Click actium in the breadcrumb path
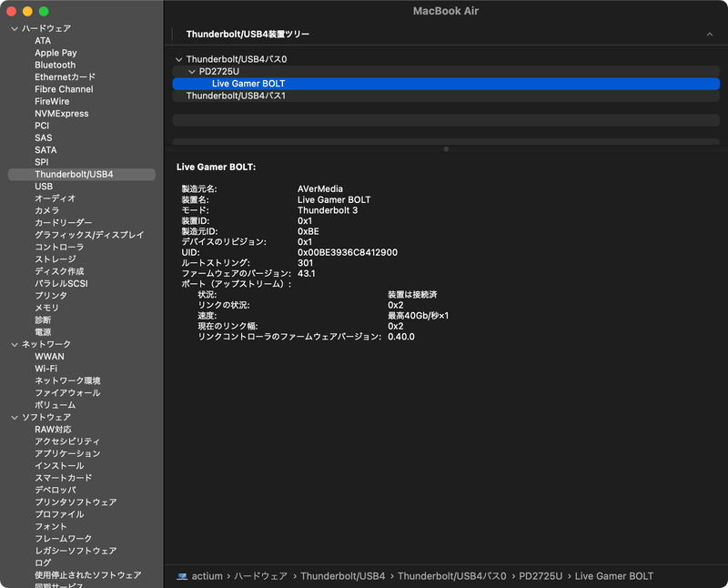The image size is (728, 588). (x=205, y=575)
